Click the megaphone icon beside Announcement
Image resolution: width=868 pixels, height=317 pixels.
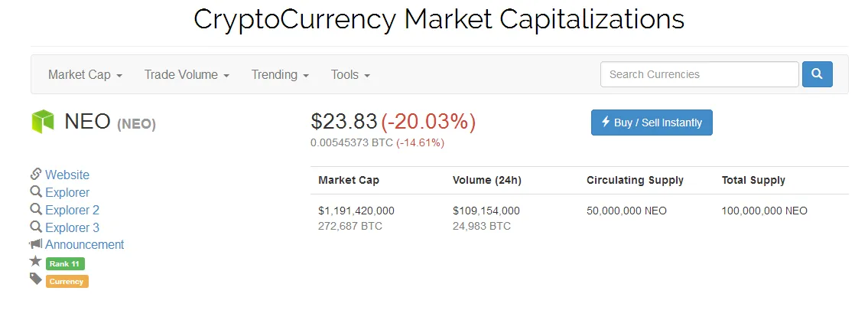coord(36,243)
